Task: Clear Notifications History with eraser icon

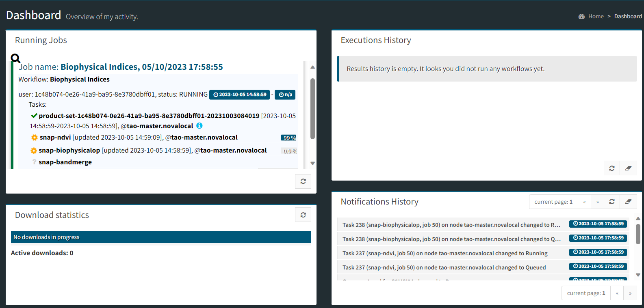Action: 628,202
